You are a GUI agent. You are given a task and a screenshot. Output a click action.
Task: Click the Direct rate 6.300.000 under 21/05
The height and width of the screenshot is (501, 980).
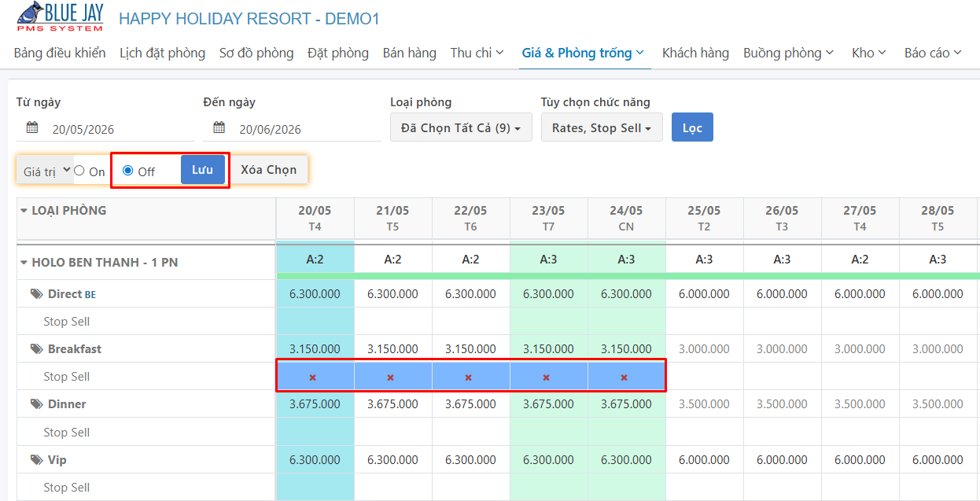392,294
